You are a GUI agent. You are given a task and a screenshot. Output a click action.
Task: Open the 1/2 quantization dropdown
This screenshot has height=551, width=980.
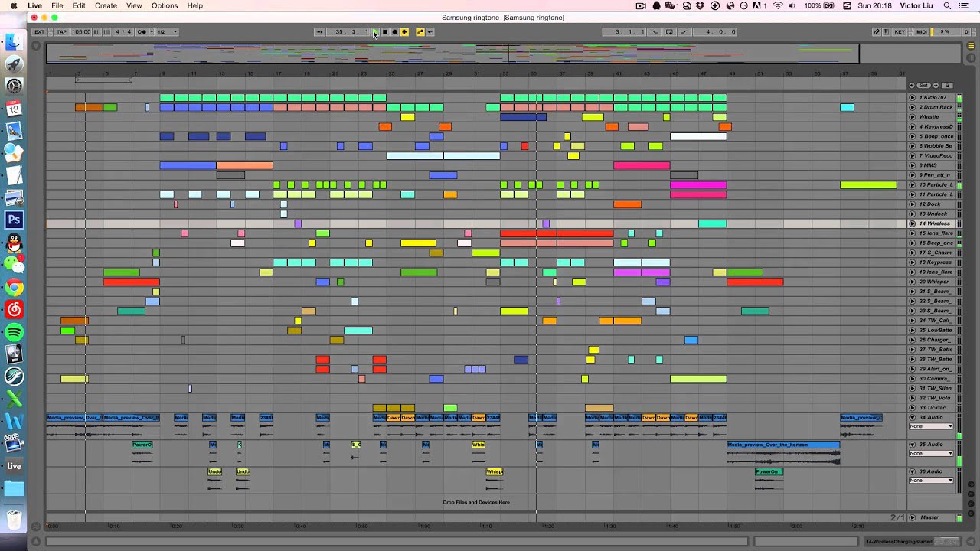pos(167,32)
